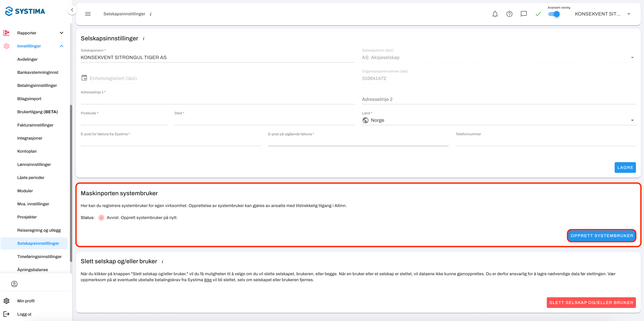Open the notifications bell icon
The height and width of the screenshot is (321, 644).
point(495,14)
